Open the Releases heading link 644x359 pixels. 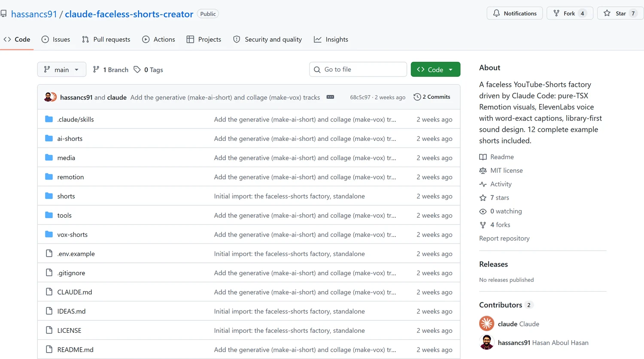point(493,264)
